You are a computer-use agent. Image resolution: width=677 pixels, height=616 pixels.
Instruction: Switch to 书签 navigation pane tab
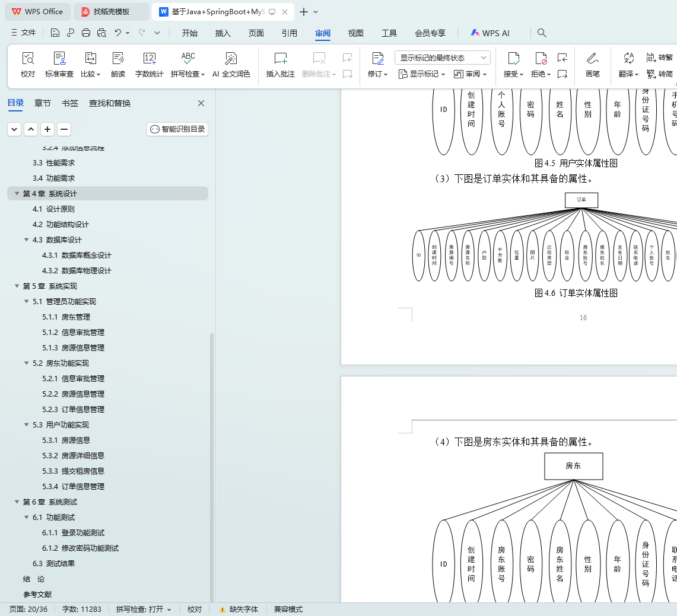70,103
